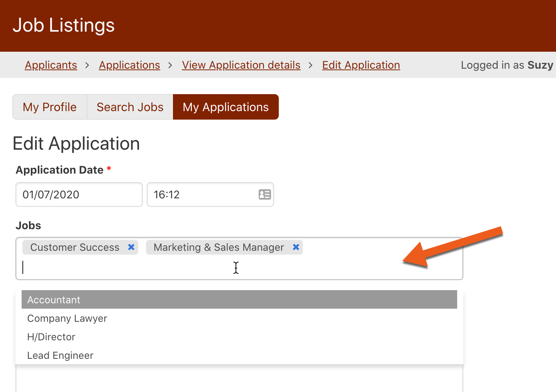Click the Job Listings header title
The image size is (556, 392).
[64, 25]
